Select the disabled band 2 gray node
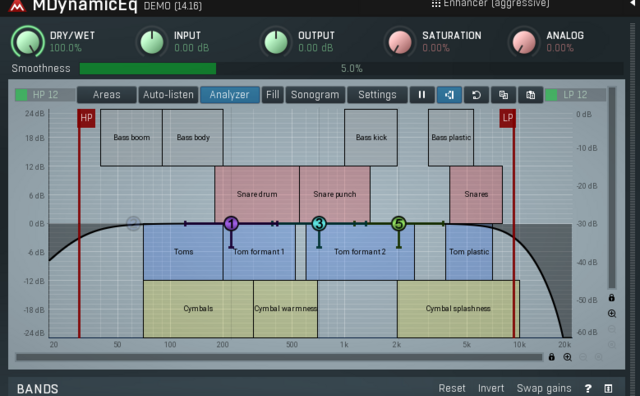 [133, 223]
